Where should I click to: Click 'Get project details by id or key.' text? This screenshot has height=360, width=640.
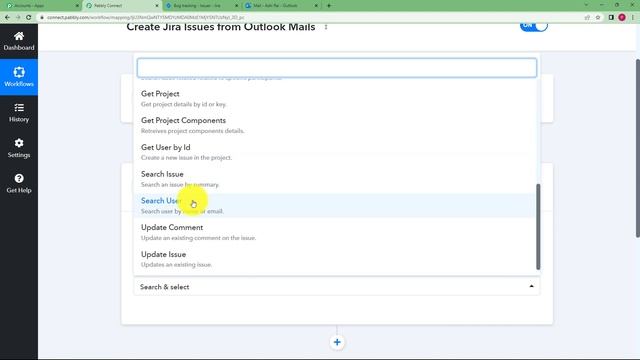(184, 104)
